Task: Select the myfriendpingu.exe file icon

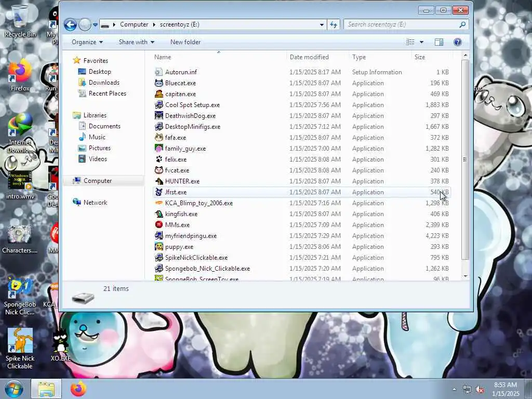Action: tap(159, 235)
